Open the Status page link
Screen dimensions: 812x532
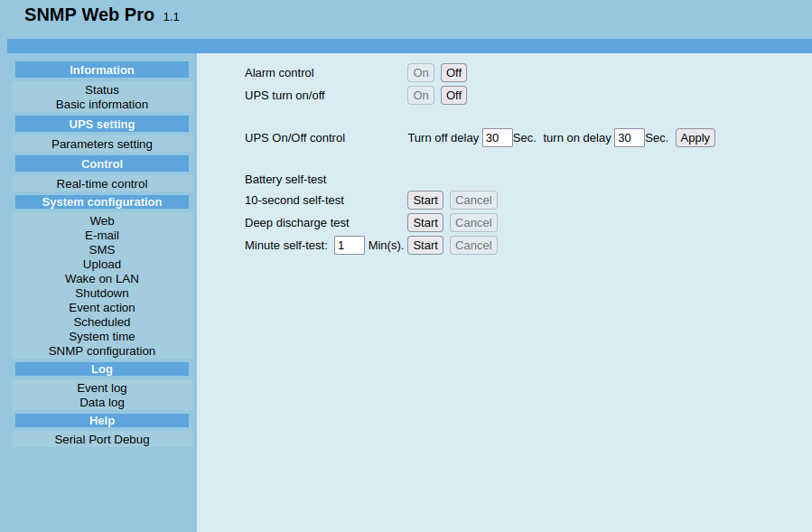click(102, 90)
